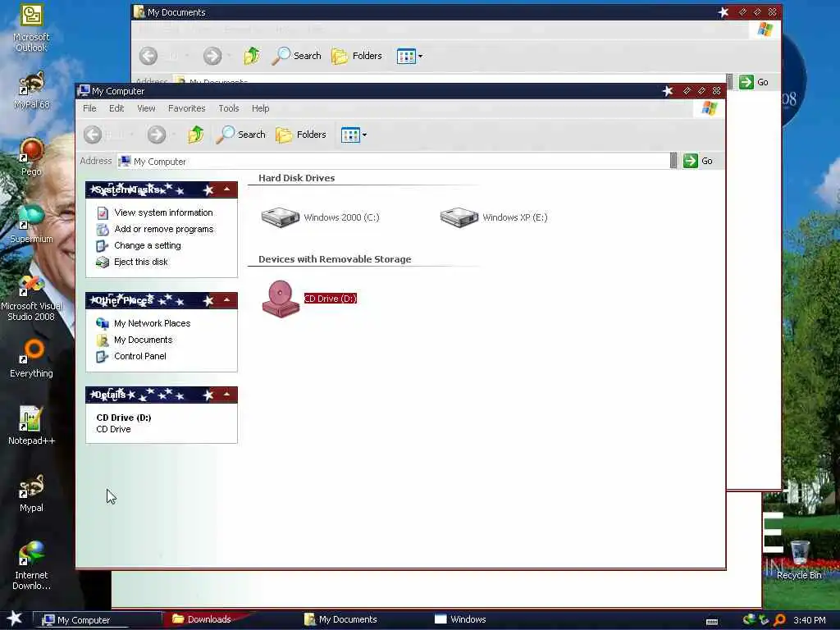Open Mypal desktop shortcut
This screenshot has height=630, width=840.
point(31,493)
